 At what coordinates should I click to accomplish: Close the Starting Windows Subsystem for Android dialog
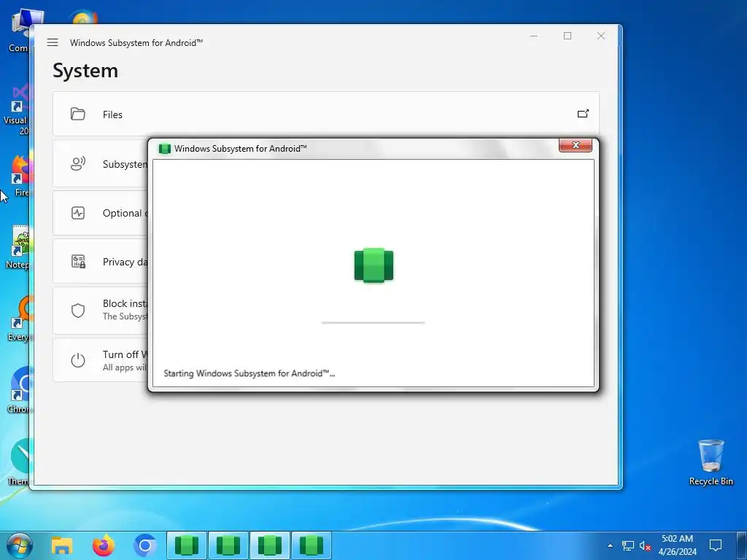[576, 145]
